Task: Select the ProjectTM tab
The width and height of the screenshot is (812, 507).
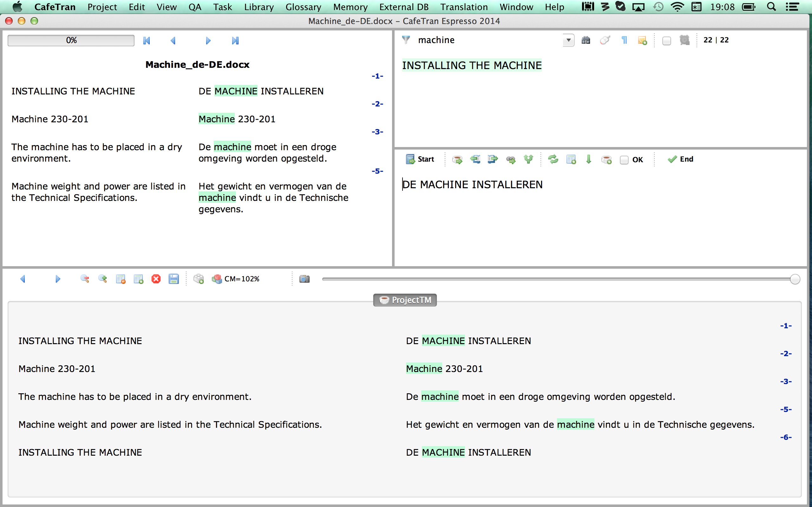Action: pyautogui.click(x=405, y=300)
